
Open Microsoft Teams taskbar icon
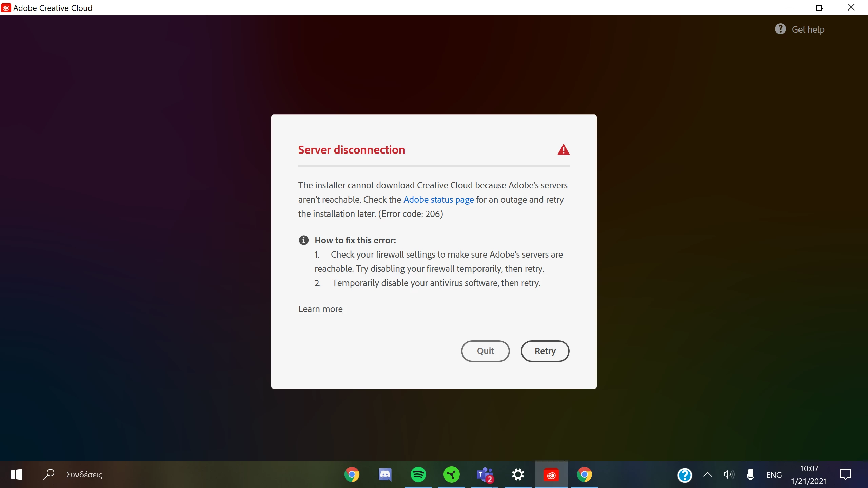(485, 474)
